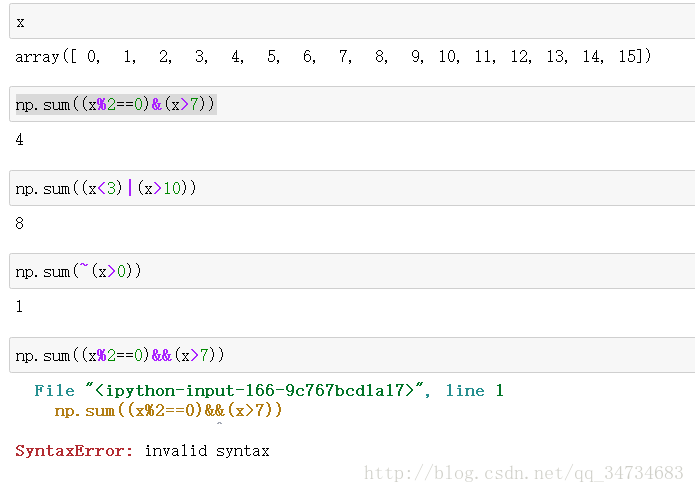Click the cell with np.sum((x<3)|(x>10))
Screen dimensions: 695x493
[352, 188]
